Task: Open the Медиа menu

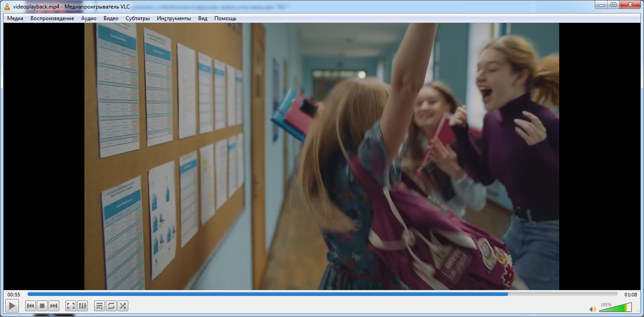Action: click(15, 18)
